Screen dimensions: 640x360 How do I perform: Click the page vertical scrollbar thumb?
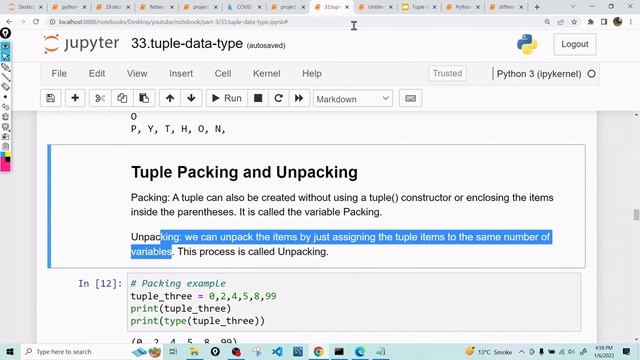[x=636, y=214]
